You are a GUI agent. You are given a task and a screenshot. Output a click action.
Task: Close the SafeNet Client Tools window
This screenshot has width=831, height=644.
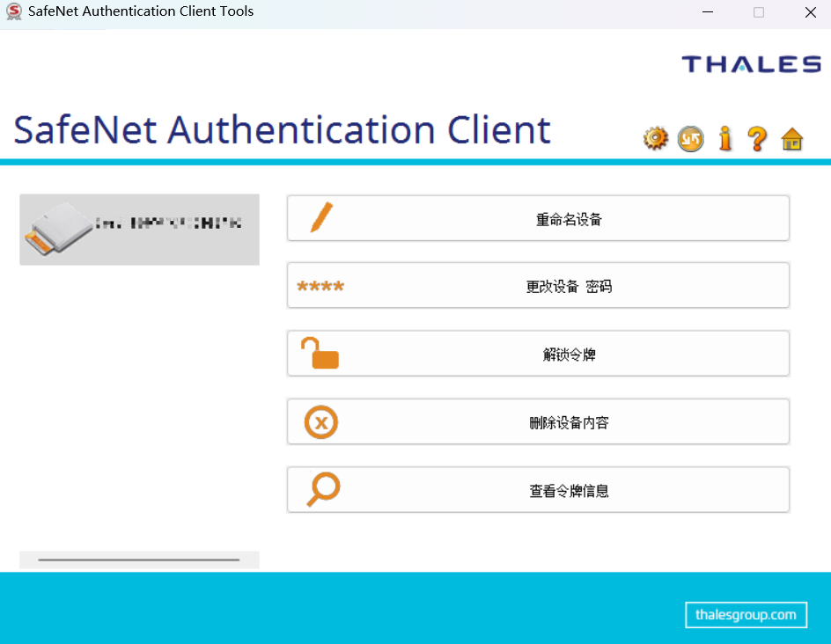point(811,11)
